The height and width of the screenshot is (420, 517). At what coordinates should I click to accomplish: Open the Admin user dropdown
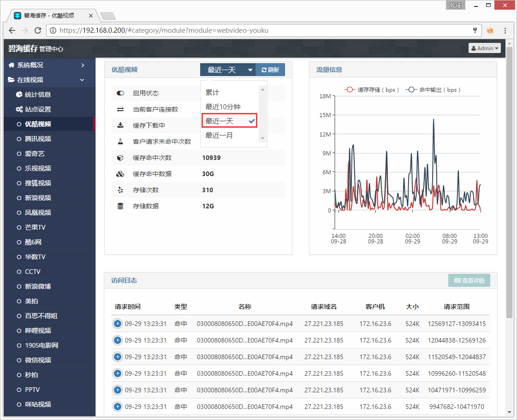tap(484, 48)
